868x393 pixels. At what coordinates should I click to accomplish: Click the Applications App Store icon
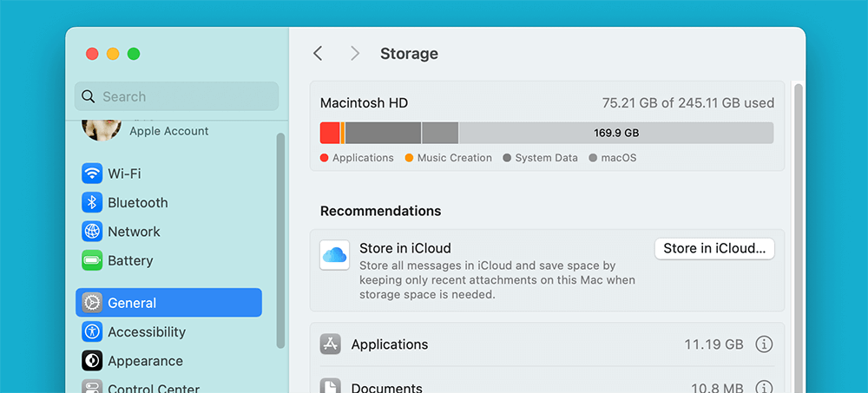330,344
